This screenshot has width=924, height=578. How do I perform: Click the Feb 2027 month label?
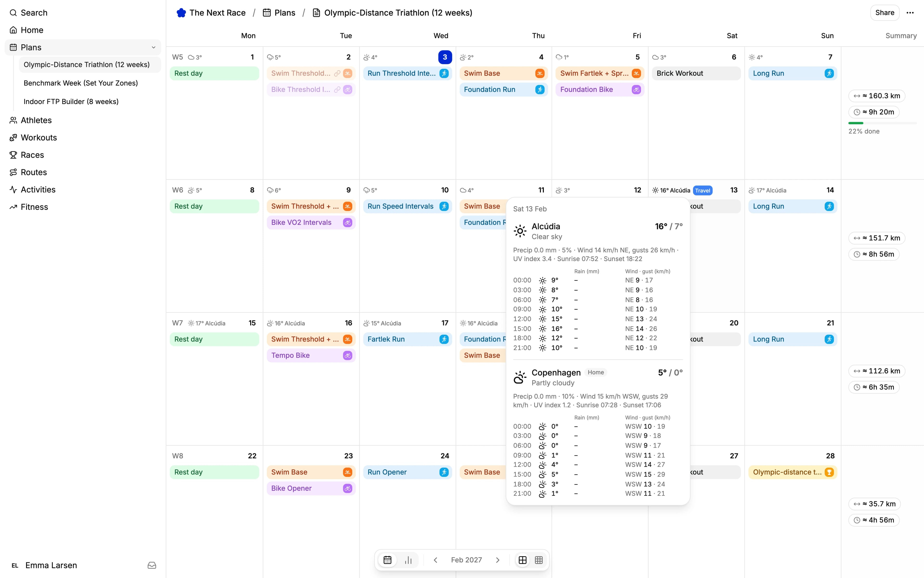(x=466, y=560)
